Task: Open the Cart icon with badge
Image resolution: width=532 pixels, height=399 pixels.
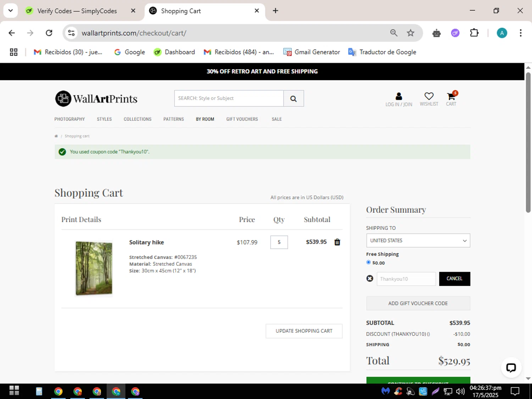Action: click(x=451, y=99)
